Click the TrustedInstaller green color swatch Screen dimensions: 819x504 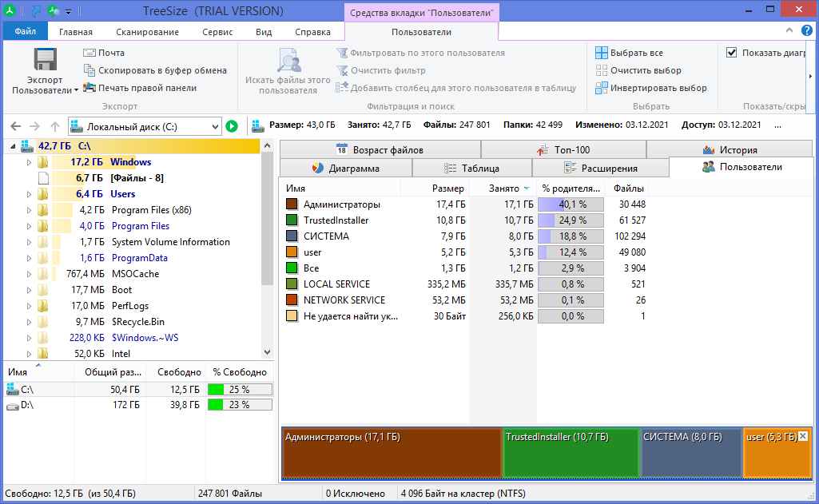[292, 220]
